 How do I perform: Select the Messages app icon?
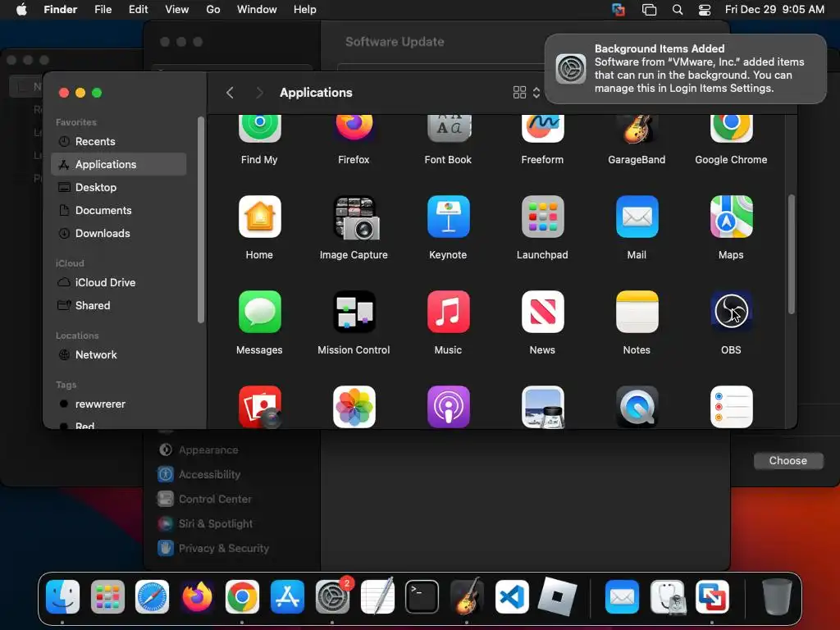(259, 312)
